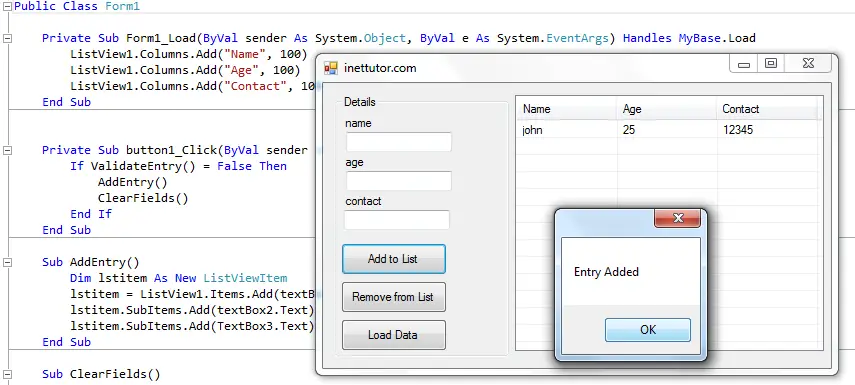Viewport: 855px width, 385px height.
Task: Click the Contact column header
Action: coord(767,109)
